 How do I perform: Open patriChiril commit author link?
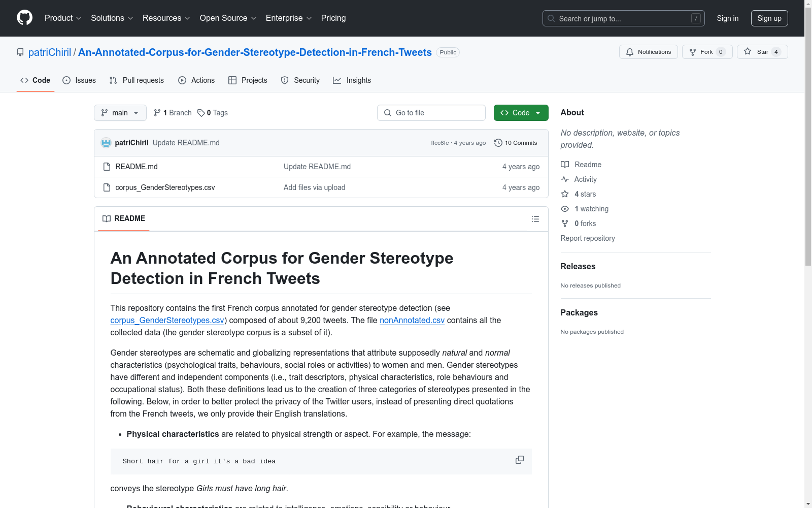tap(131, 143)
